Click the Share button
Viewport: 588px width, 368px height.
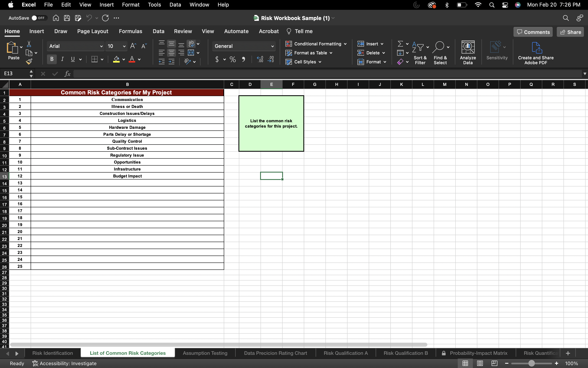tap(570, 32)
